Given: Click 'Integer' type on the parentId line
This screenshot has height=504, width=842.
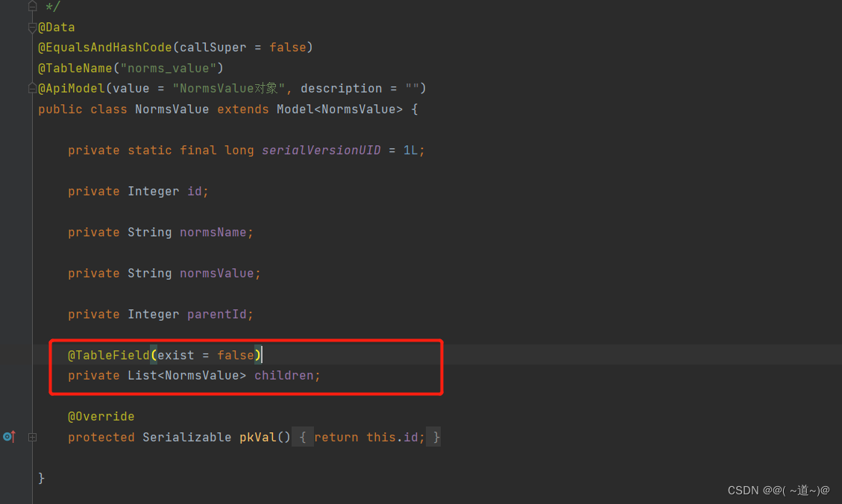Looking at the screenshot, I should click(x=153, y=315).
